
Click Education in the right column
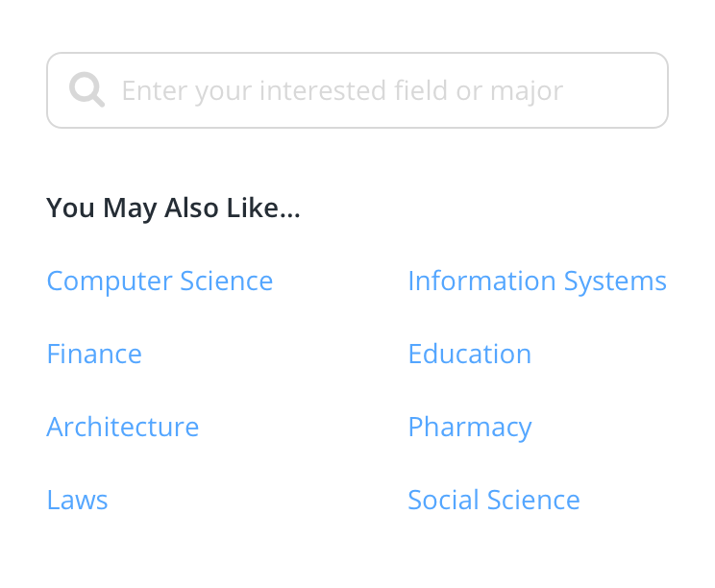pos(469,355)
